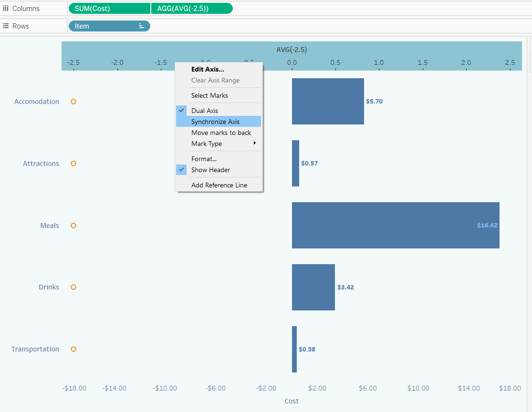532x412 pixels.
Task: Select the circle mark beside Transportation
Action: pos(73,349)
